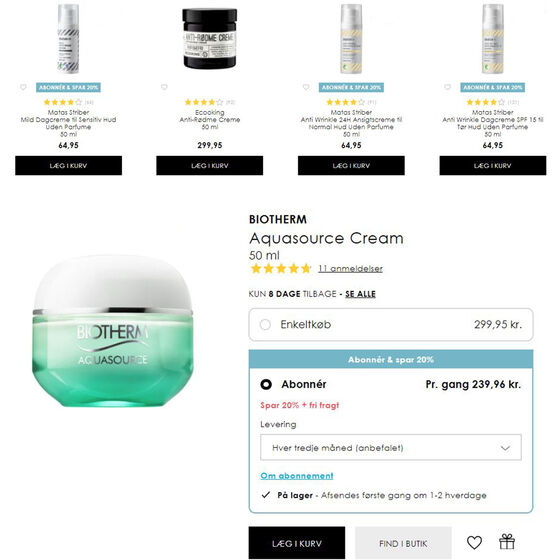Click the Biotherm Aquasource jar image
Viewport: 560px width, 560px height.
[113, 330]
